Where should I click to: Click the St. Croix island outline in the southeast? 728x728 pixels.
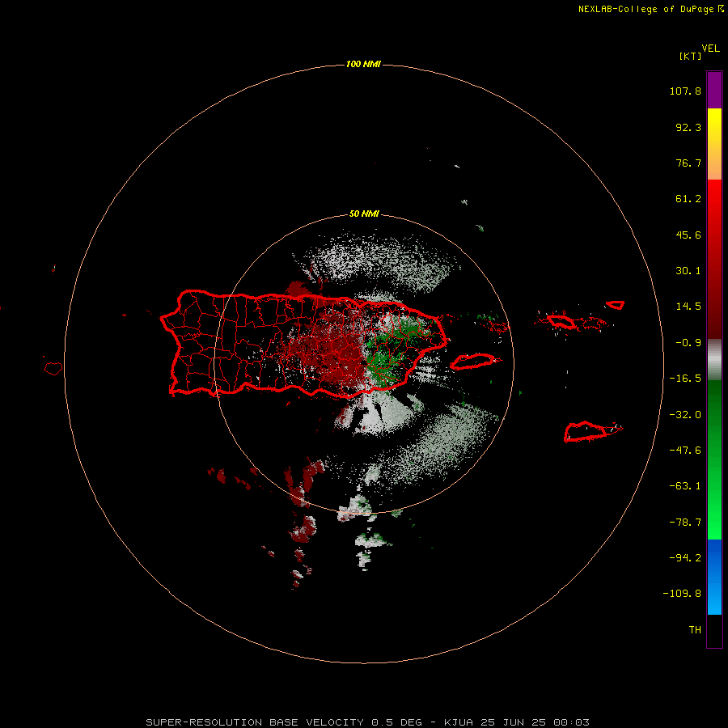pyautogui.click(x=586, y=432)
